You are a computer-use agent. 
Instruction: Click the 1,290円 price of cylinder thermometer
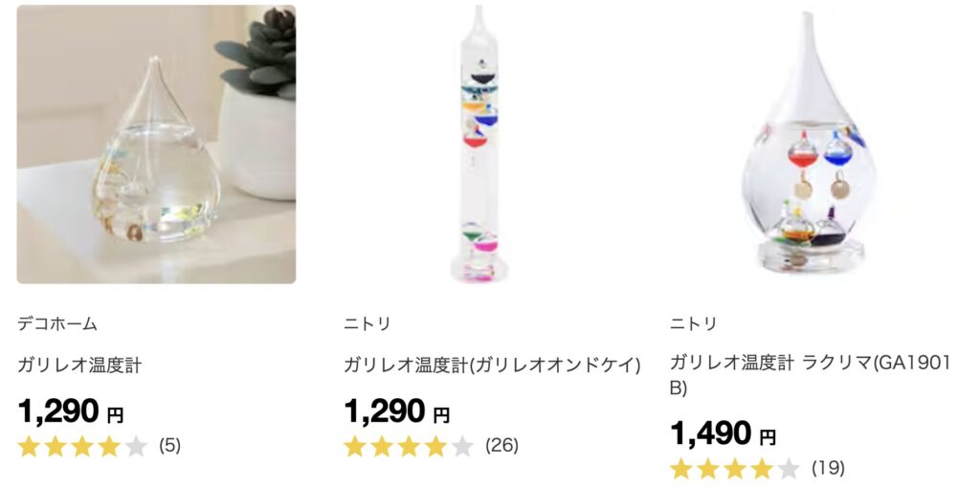tap(397, 411)
